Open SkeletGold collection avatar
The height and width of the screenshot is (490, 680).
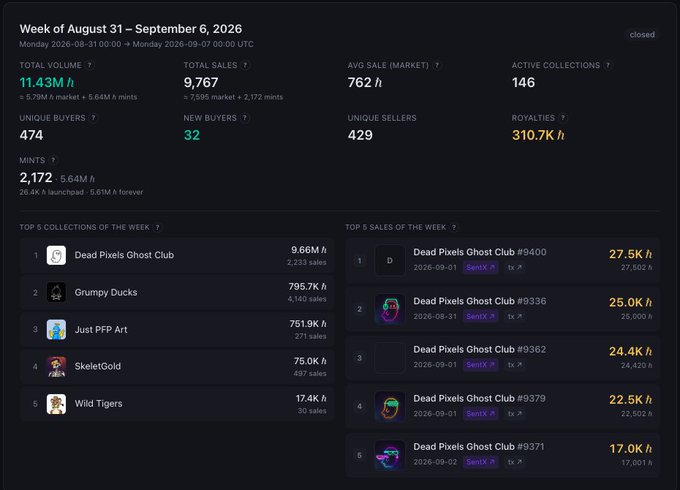(x=56, y=366)
